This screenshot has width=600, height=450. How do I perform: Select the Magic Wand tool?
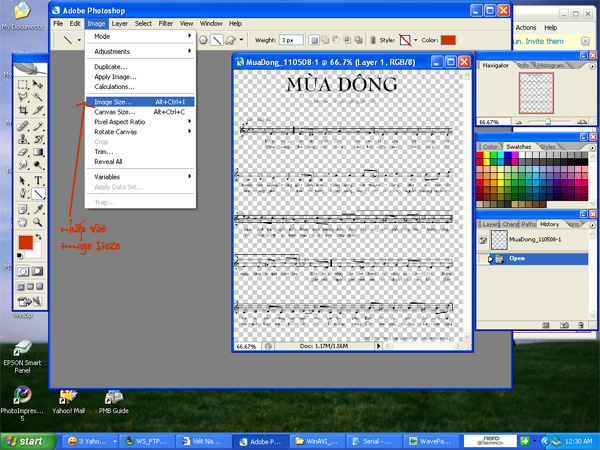point(38,97)
